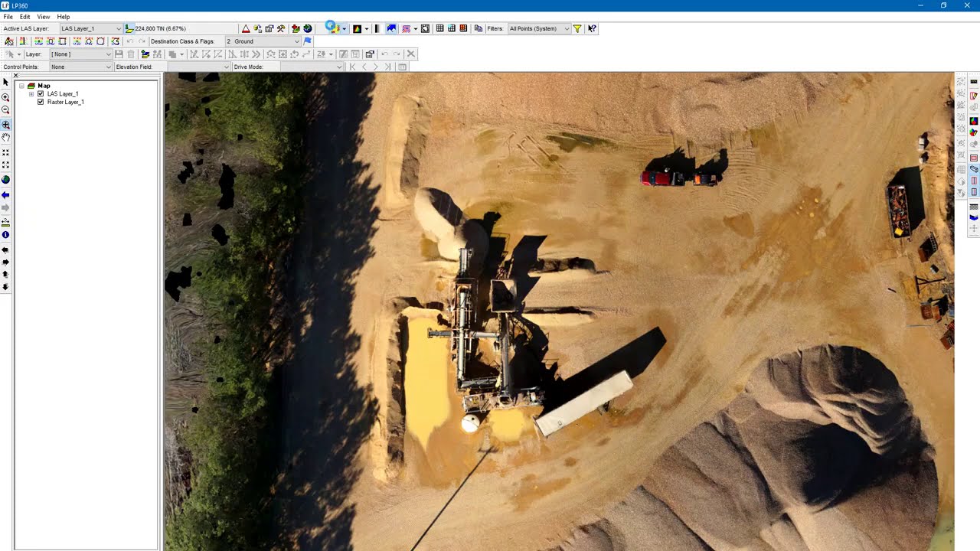This screenshot has width=980, height=551.
Task: Click the grayscale intensity bar icon
Action: [x=377, y=29]
